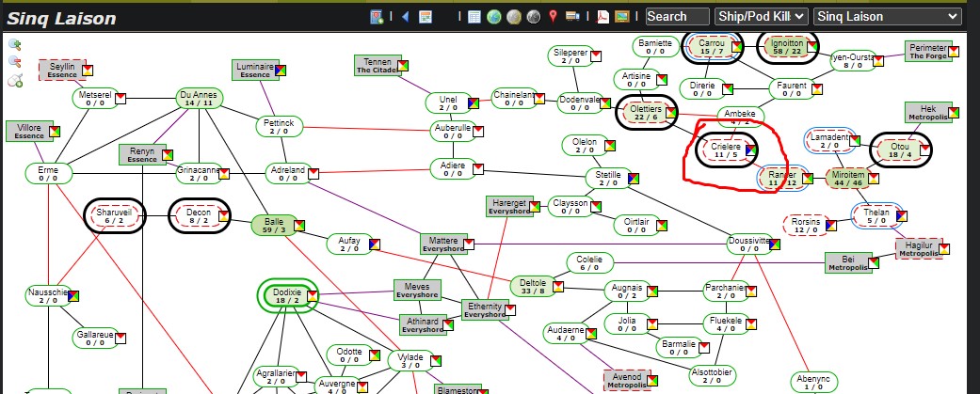Screen dimensions: 980x394
Task: Click the square icon beside Aufay
Action: (375, 244)
